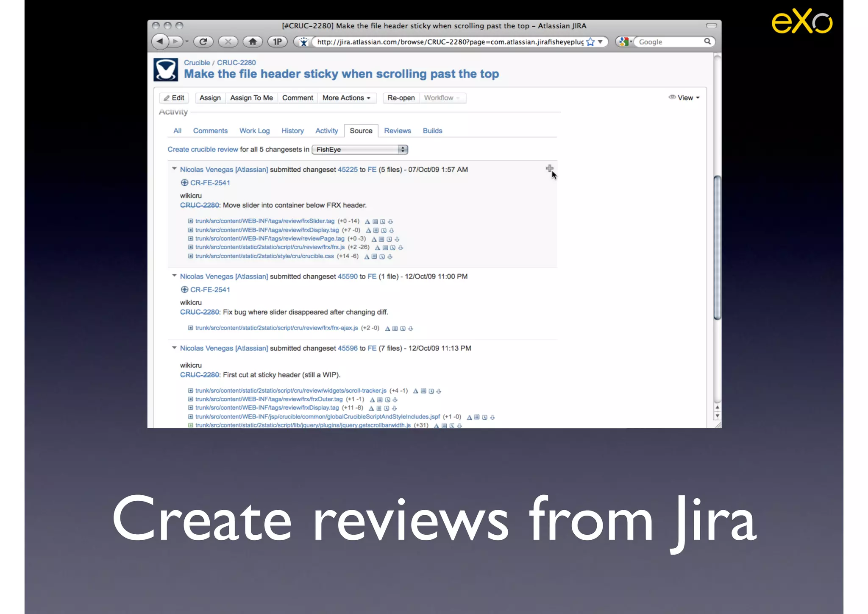View annotated source icon for frxSlider.tag
Screen dimensions: 868x614
[x=375, y=221]
